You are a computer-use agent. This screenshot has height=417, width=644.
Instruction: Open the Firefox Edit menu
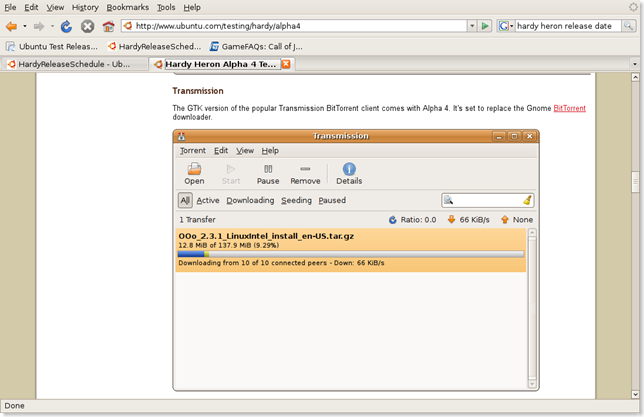(x=31, y=7)
